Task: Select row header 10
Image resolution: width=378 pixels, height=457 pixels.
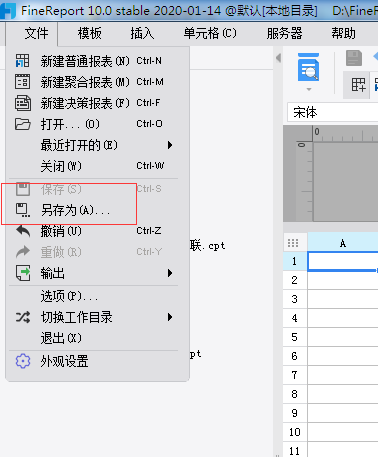Action: (x=295, y=432)
